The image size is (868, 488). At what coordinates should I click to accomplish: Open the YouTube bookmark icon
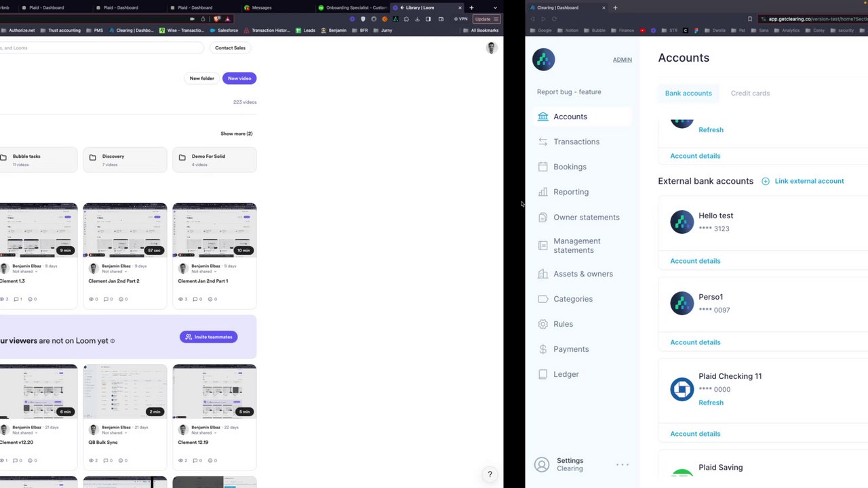[x=643, y=30]
